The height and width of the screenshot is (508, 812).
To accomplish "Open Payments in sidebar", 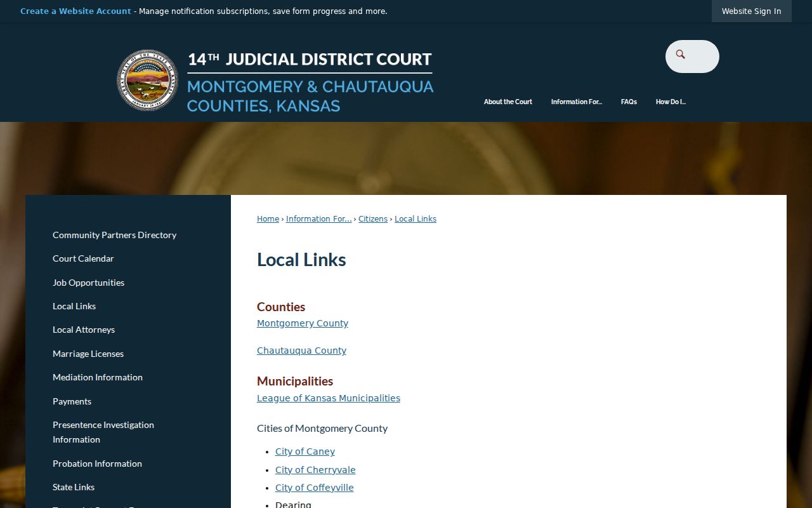I will click(72, 401).
